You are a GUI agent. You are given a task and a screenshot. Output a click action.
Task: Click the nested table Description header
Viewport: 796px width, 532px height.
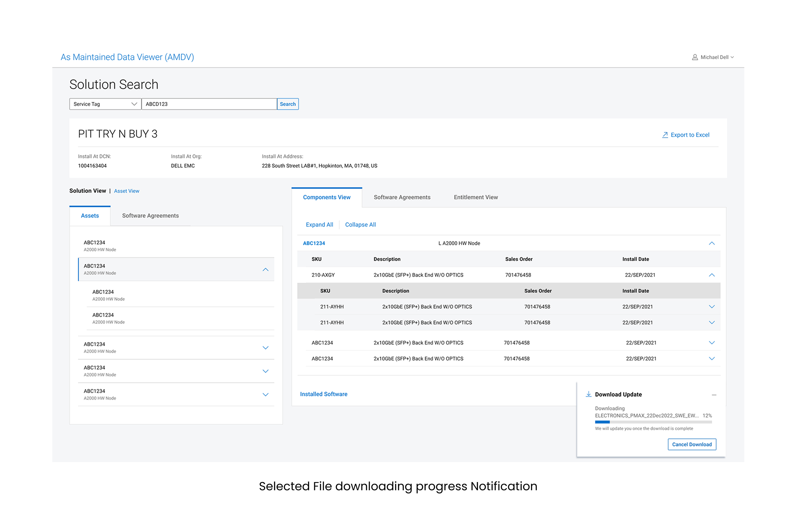[x=396, y=291]
